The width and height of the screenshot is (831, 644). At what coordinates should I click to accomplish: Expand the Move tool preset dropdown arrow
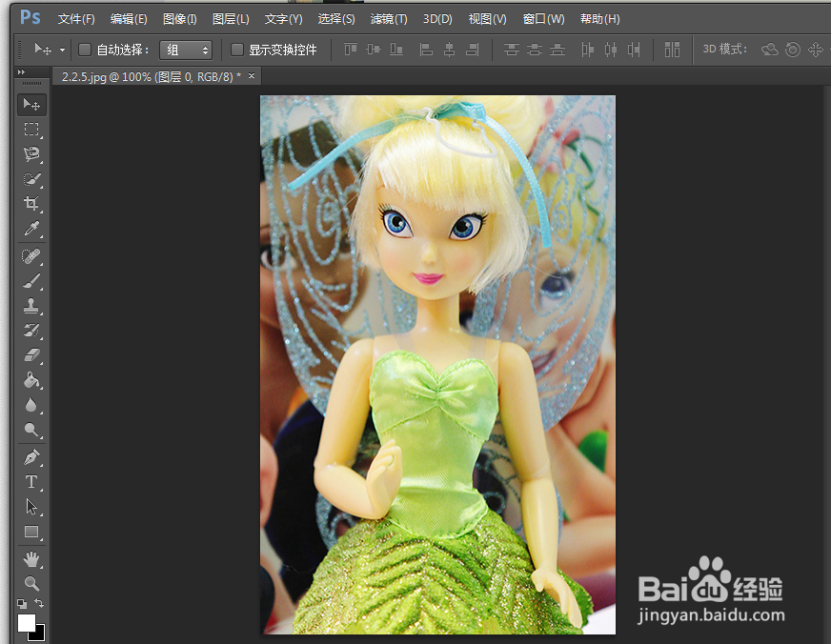(61, 50)
